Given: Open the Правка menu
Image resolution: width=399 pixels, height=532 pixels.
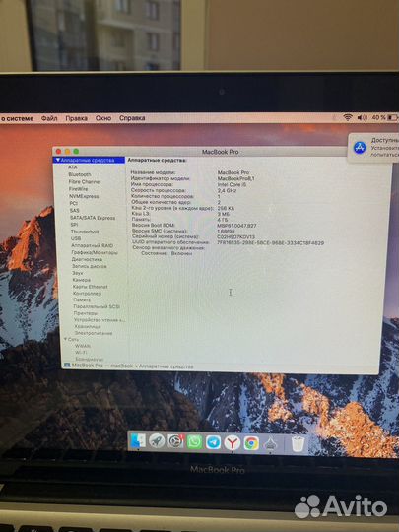Looking at the screenshot, I should point(76,118).
